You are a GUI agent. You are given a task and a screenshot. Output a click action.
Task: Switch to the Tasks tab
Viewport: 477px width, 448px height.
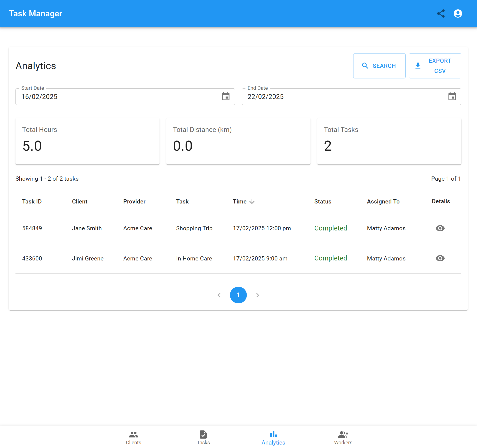[x=203, y=438]
